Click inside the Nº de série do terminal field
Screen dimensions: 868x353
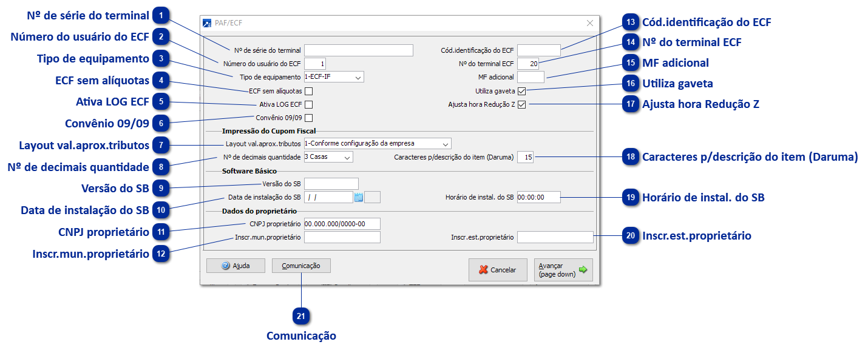pos(358,50)
